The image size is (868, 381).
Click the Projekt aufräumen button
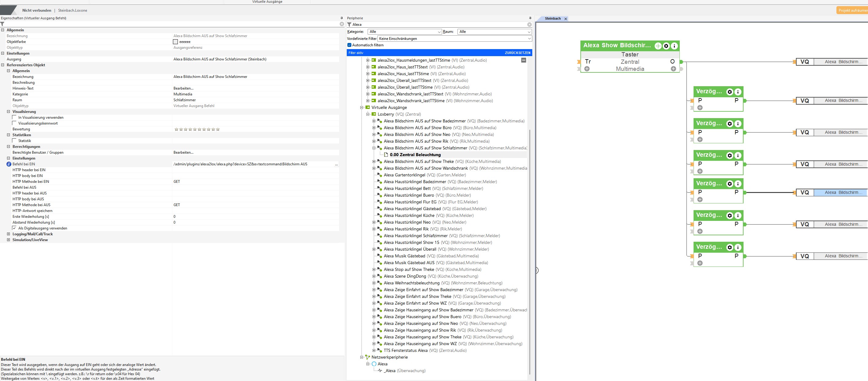pos(852,10)
